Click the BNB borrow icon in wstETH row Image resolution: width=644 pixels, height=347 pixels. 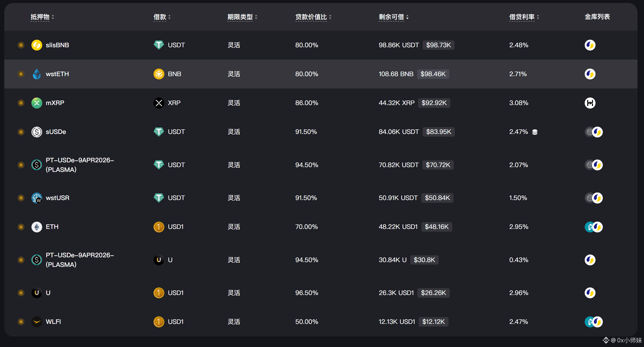point(159,74)
